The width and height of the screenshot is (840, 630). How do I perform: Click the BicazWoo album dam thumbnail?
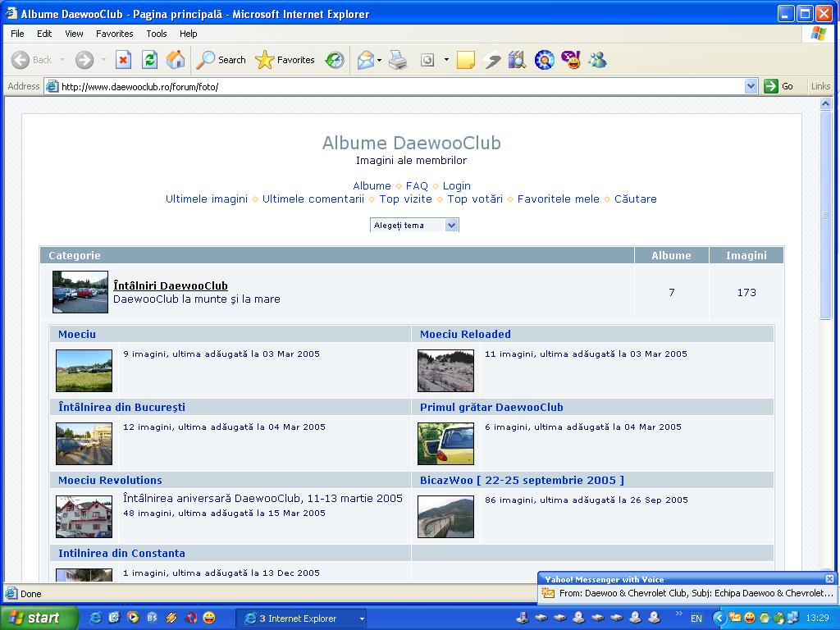coord(445,517)
